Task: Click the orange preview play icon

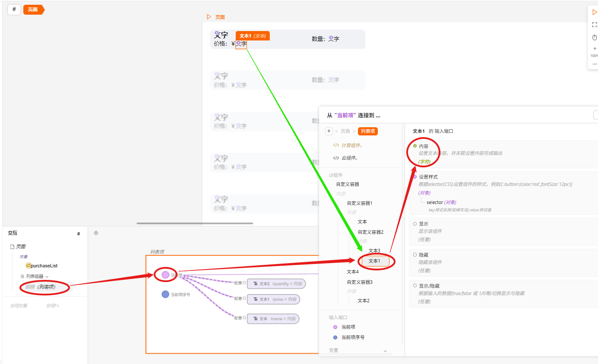Action: click(595, 13)
